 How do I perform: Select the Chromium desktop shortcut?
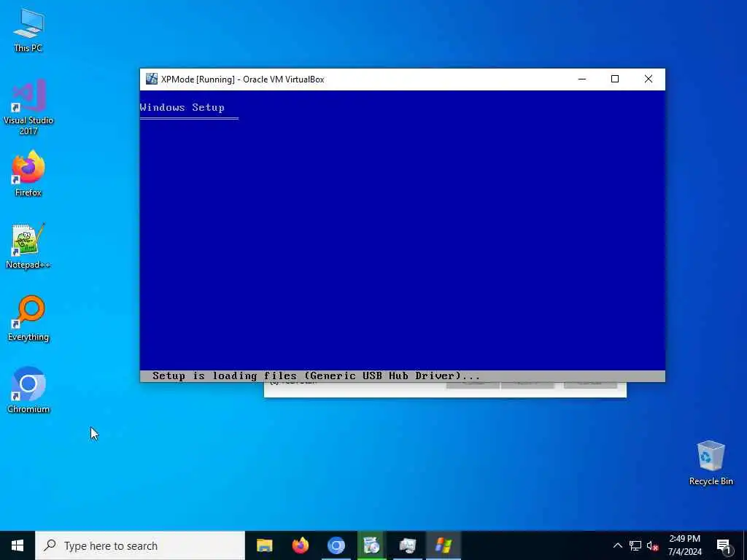click(28, 391)
